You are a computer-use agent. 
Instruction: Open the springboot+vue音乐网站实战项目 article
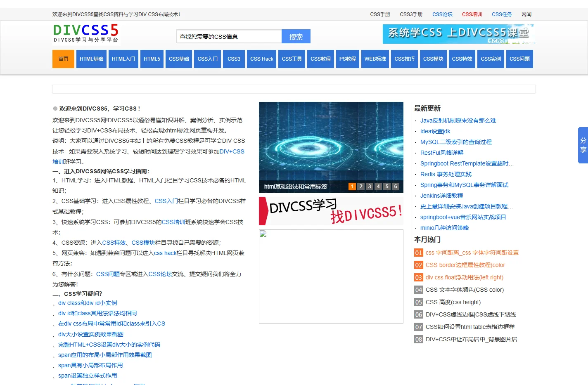coord(463,217)
